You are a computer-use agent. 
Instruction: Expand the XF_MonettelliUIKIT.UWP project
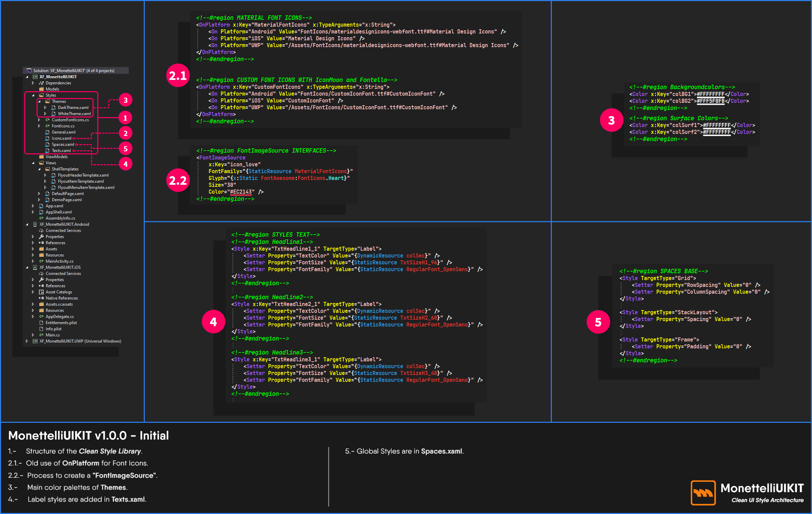tap(27, 341)
